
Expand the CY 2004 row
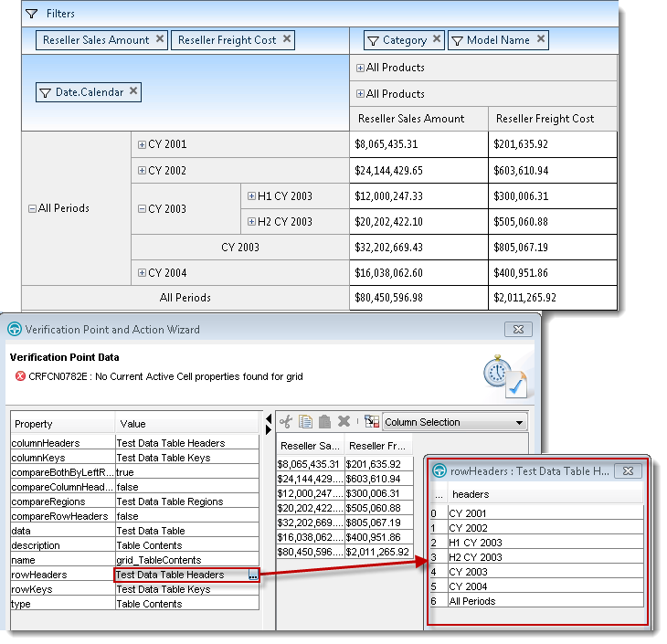[x=142, y=273]
